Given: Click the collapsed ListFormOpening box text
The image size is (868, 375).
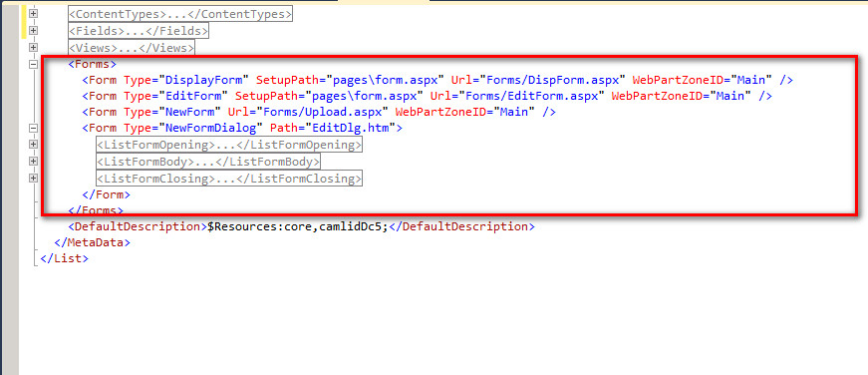Looking at the screenshot, I should coord(229,146).
